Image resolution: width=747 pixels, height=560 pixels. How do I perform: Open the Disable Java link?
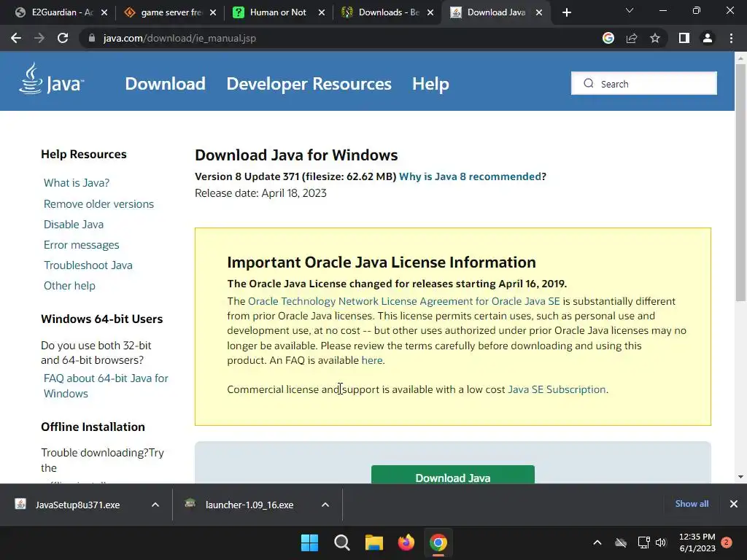coord(74,225)
